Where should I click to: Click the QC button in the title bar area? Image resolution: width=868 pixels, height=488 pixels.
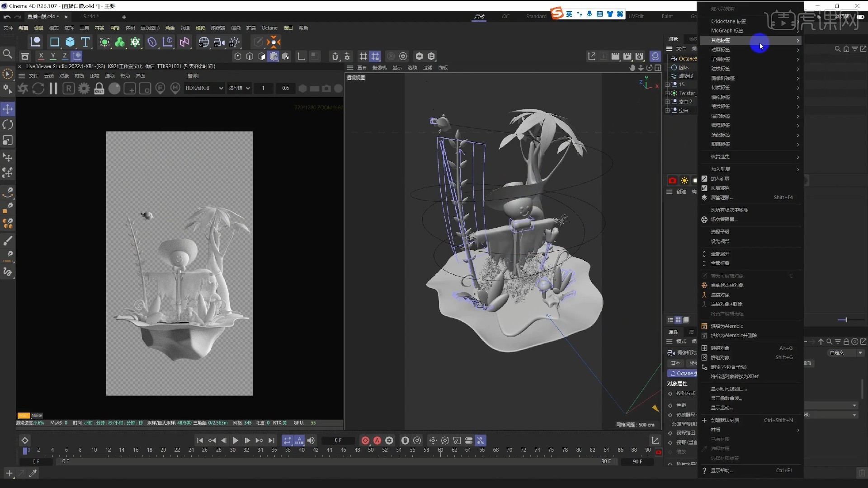(506, 16)
